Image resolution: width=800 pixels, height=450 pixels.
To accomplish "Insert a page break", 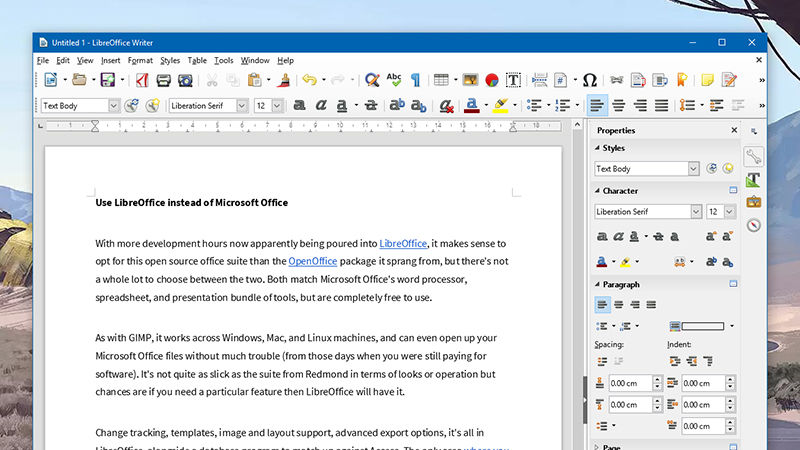I will 539,80.
